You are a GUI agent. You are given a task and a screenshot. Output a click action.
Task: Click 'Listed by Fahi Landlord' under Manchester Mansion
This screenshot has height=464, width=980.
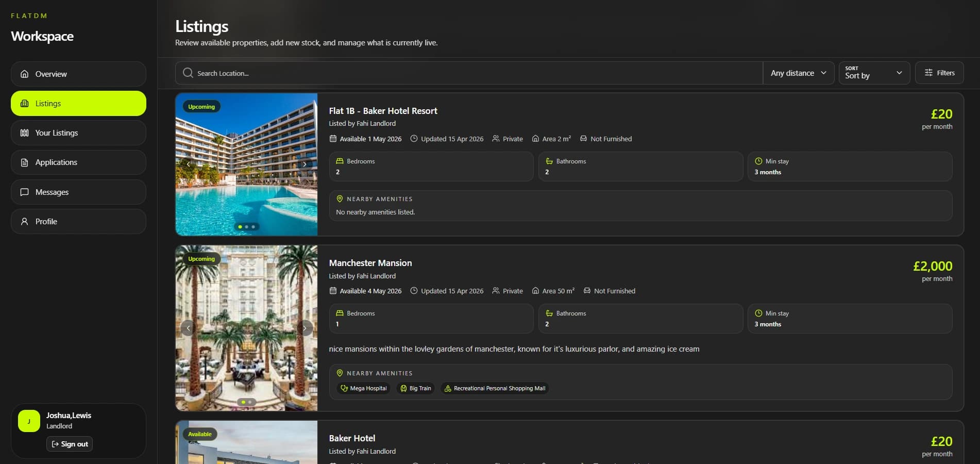pyautogui.click(x=362, y=276)
